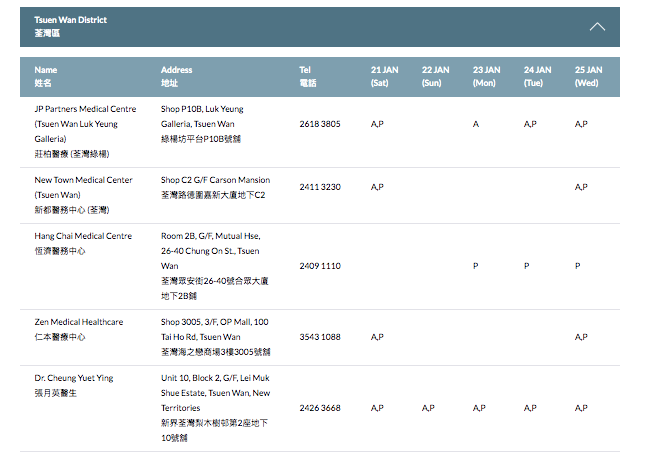
Task: Click Zen Medical Healthcare name
Action: [79, 322]
